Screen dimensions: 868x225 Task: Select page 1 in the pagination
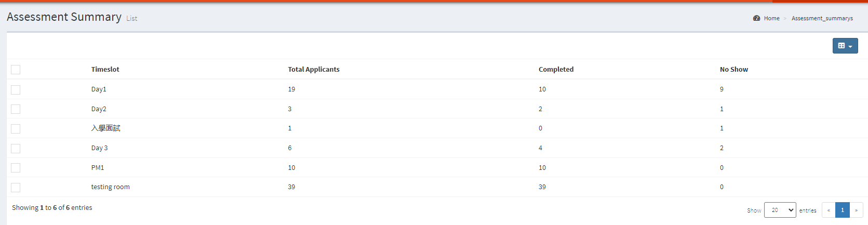pos(842,210)
